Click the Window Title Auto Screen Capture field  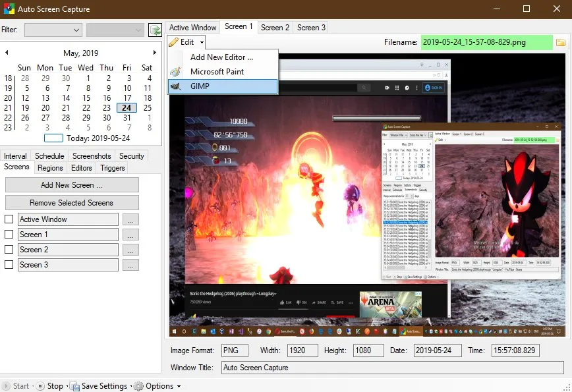click(x=393, y=368)
